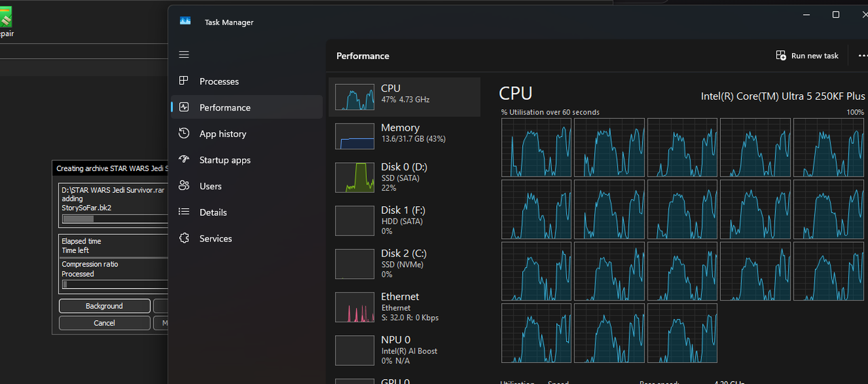Open the Services page
This screenshot has height=384, width=868.
[x=216, y=239]
